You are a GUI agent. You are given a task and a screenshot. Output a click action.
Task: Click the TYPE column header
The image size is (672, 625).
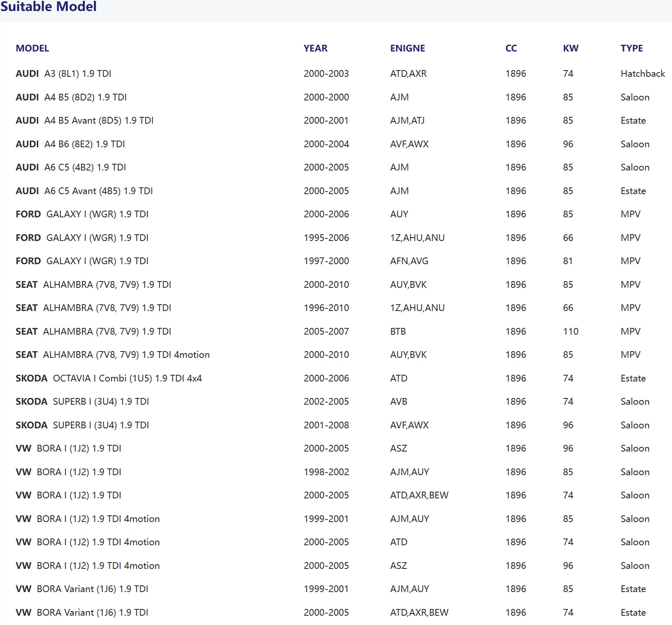pyautogui.click(x=632, y=48)
